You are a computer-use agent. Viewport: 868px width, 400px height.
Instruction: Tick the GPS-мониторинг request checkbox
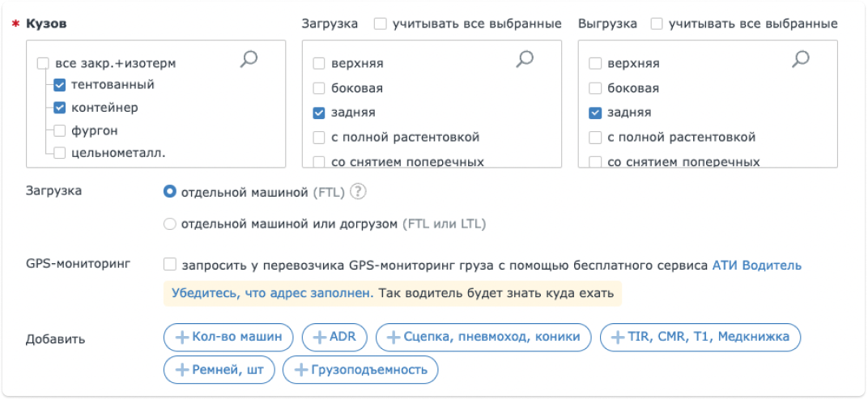tap(170, 265)
